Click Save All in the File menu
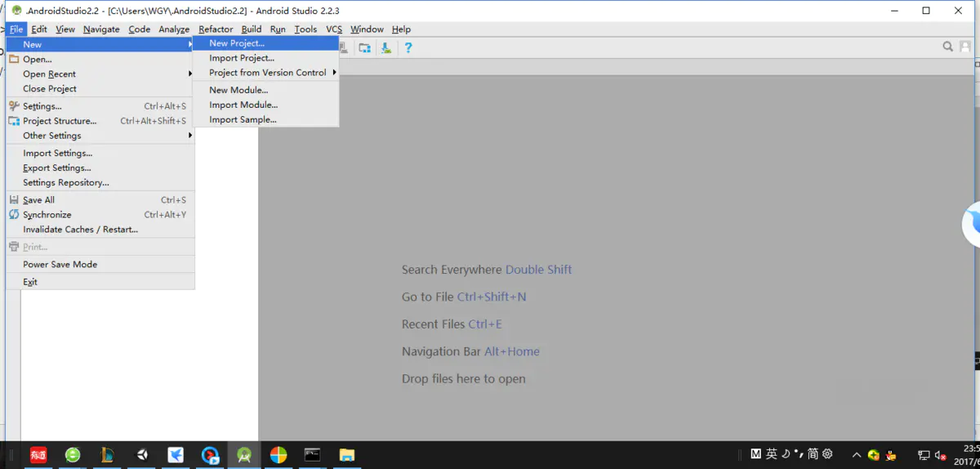Image resolution: width=980 pixels, height=469 pixels. tap(100, 200)
